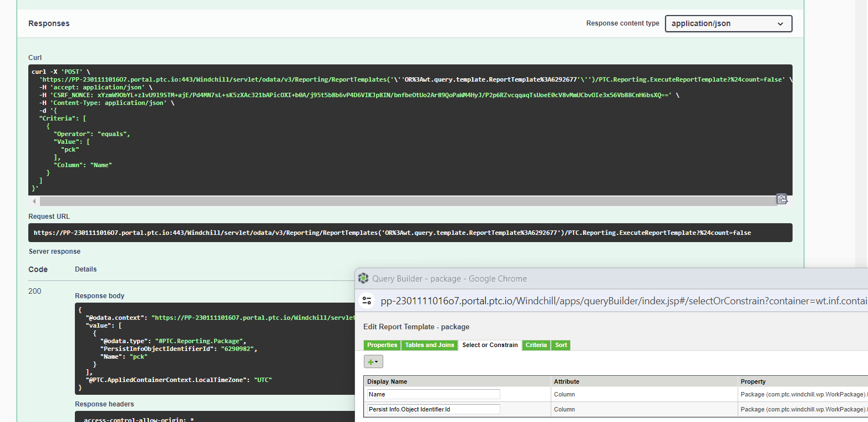Open the Tables and Joins tab

click(429, 345)
